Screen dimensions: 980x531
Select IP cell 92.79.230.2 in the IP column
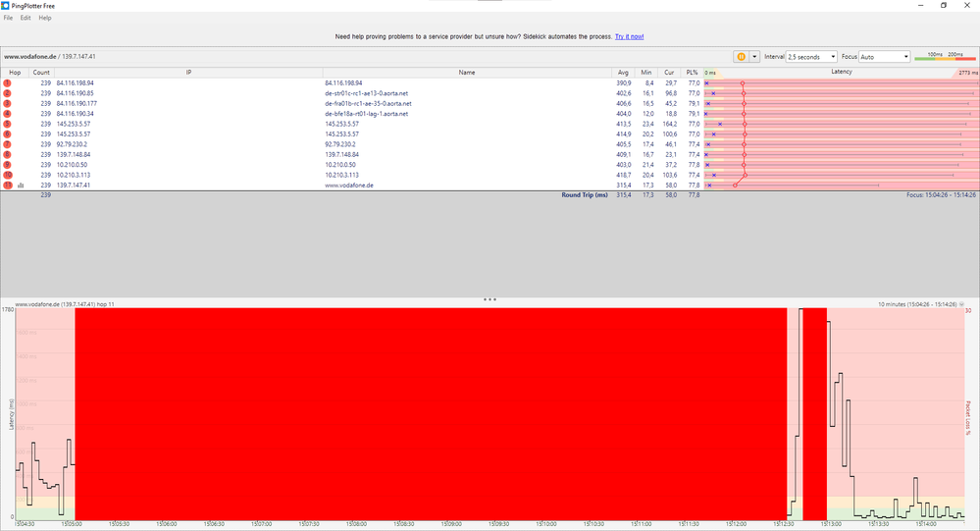pos(72,144)
